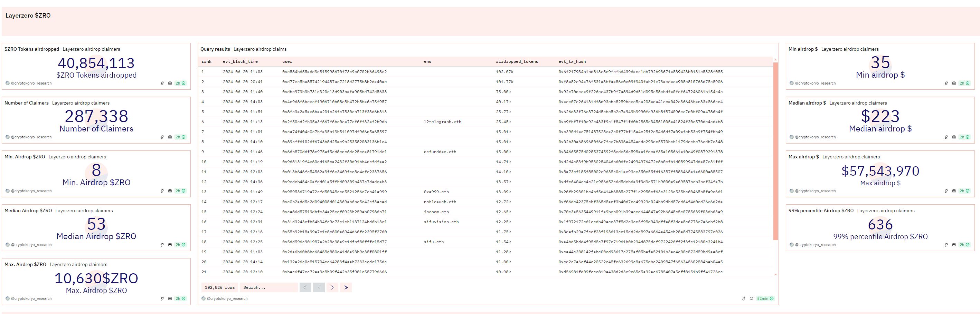The image size is (980, 314).
Task: Click refresh-arrow icon in Min airdrop $ card
Action: point(946,83)
